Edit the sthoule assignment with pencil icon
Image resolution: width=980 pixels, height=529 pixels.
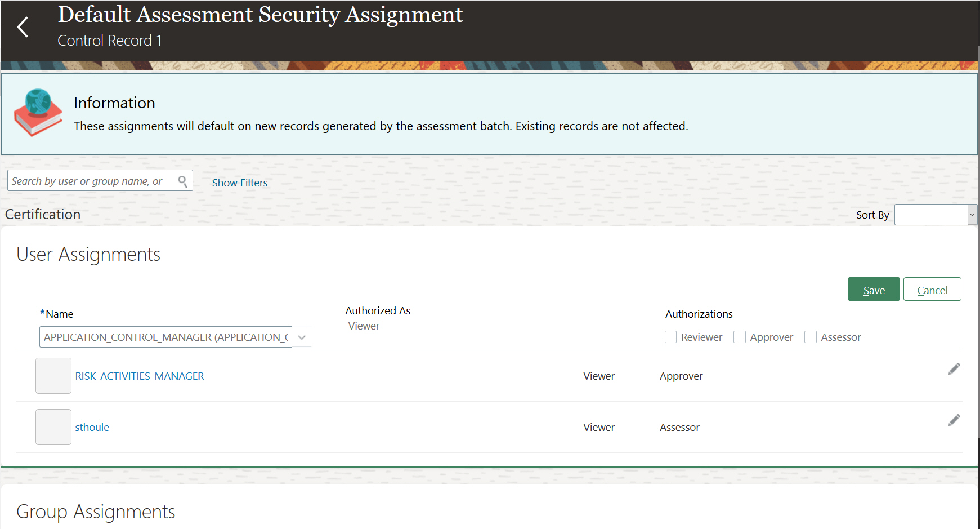pyautogui.click(x=954, y=420)
